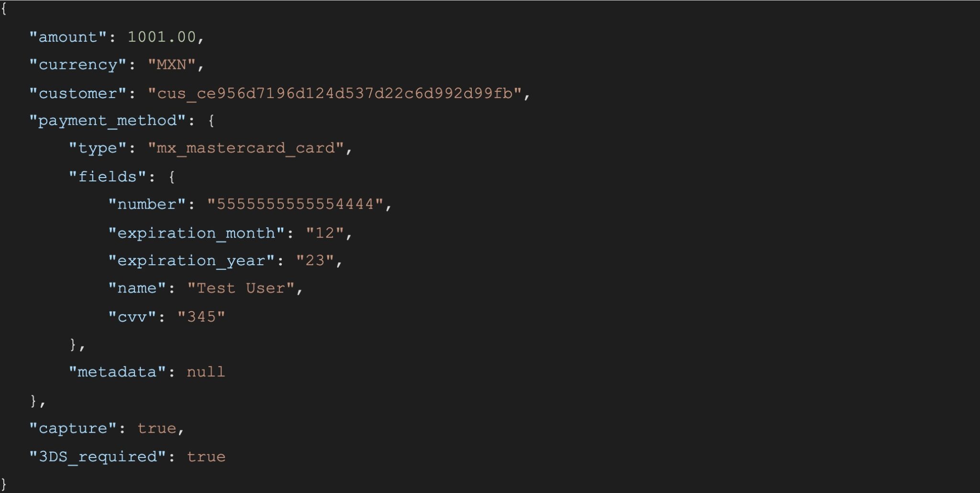This screenshot has width=980, height=493.
Task: Click the true value next to "capture"
Action: (156, 428)
